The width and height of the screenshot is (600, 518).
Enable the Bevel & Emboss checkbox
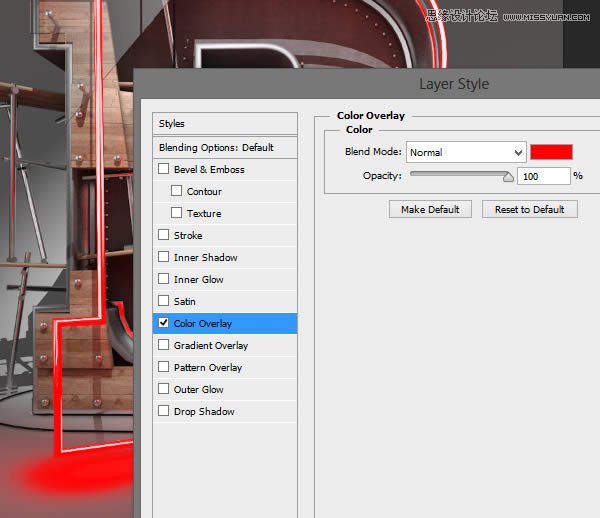tap(163, 169)
